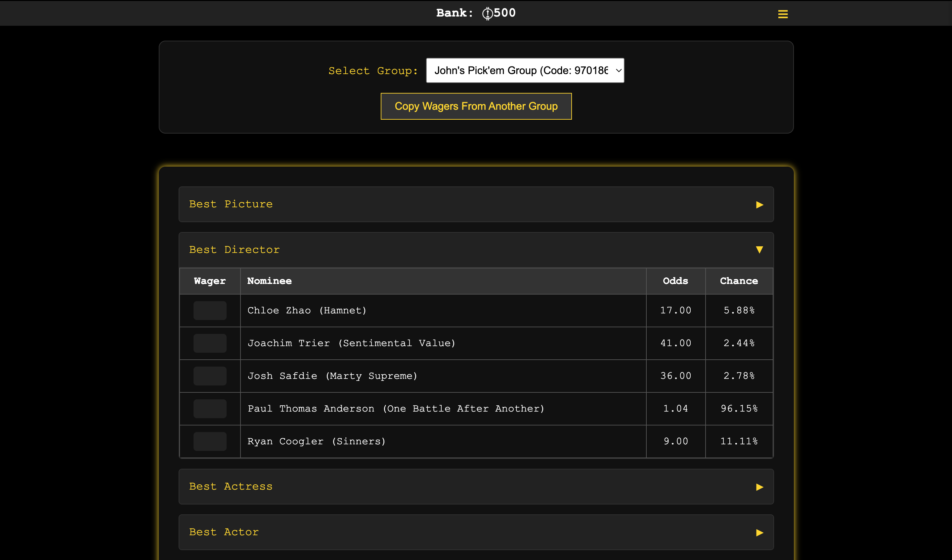952x560 pixels.
Task: Click the Nominee column header
Action: [269, 281]
